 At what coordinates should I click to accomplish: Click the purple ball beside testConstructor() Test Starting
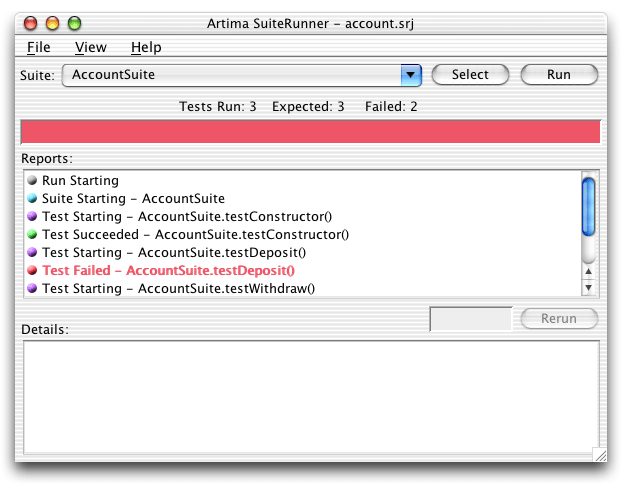pos(32,216)
